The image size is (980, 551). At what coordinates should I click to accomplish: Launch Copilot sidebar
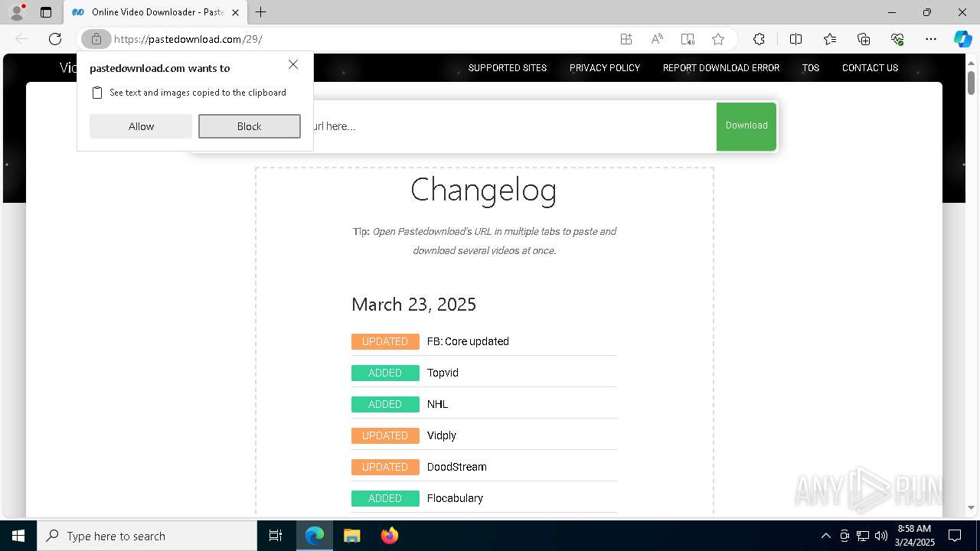[962, 39]
